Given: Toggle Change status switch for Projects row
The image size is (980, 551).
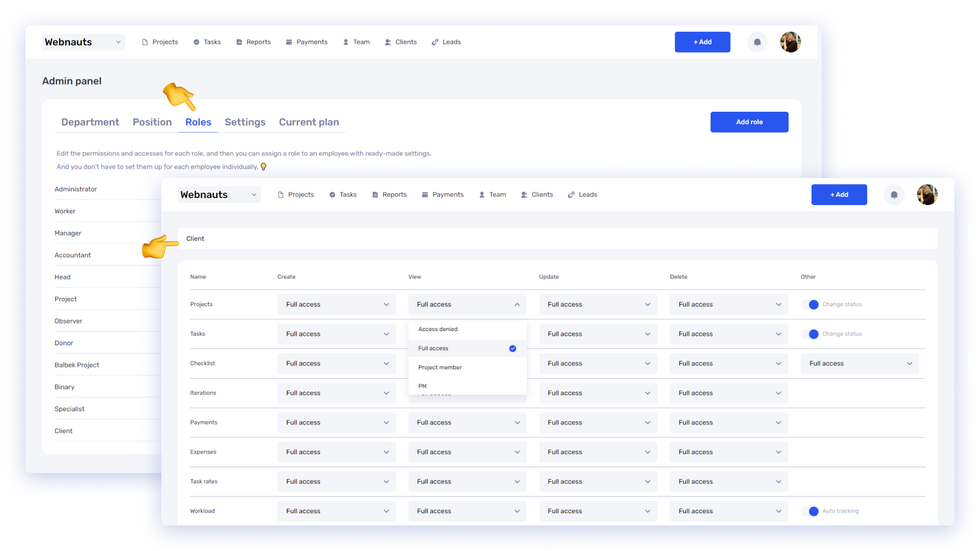Looking at the screenshot, I should 810,304.
